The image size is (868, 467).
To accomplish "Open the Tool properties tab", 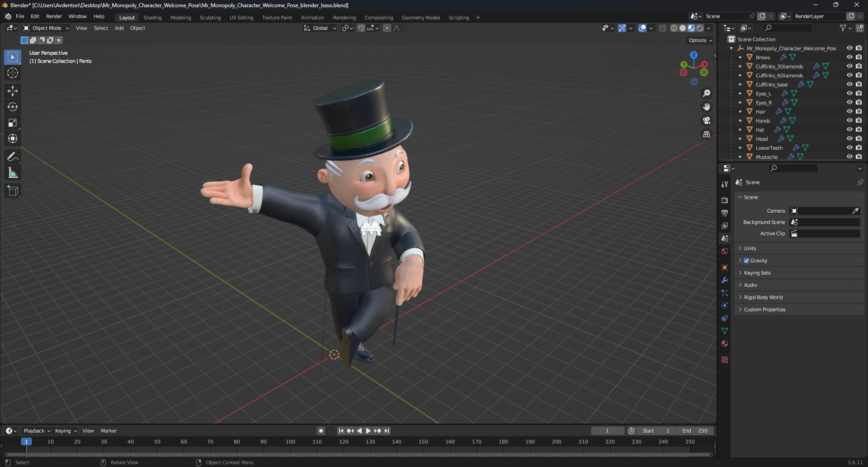I will (725, 184).
